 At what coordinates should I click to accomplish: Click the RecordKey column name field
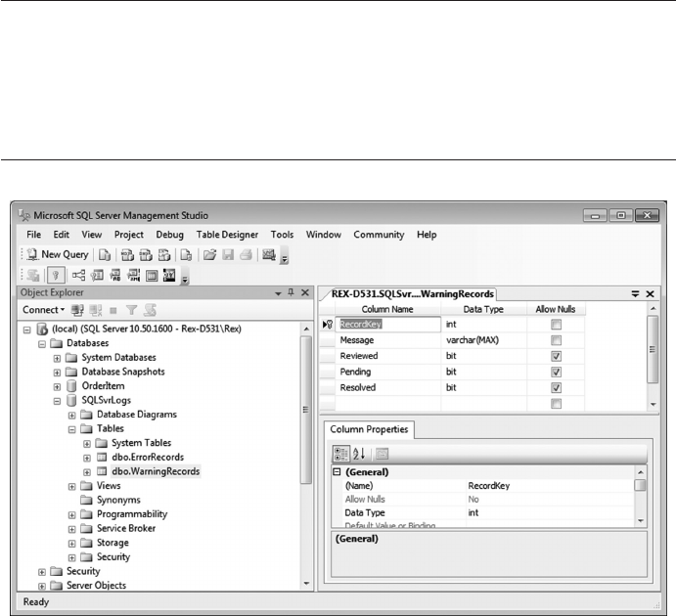coord(388,325)
